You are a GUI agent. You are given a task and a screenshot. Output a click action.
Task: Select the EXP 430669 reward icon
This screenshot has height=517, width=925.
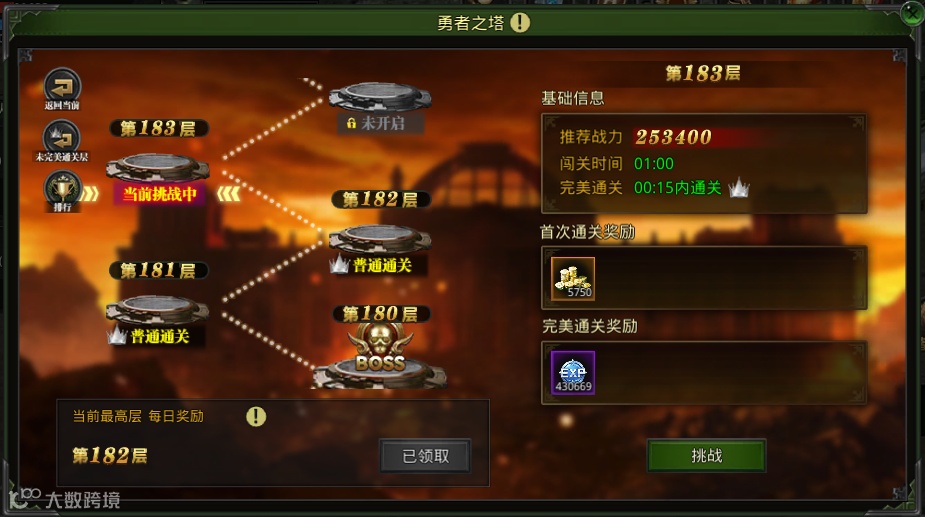click(573, 372)
